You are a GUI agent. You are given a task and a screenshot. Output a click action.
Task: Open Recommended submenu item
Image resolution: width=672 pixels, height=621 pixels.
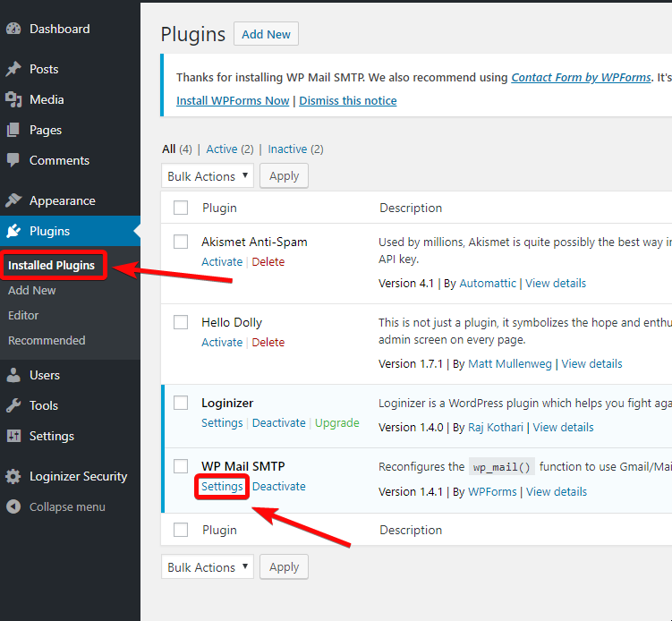(x=47, y=340)
